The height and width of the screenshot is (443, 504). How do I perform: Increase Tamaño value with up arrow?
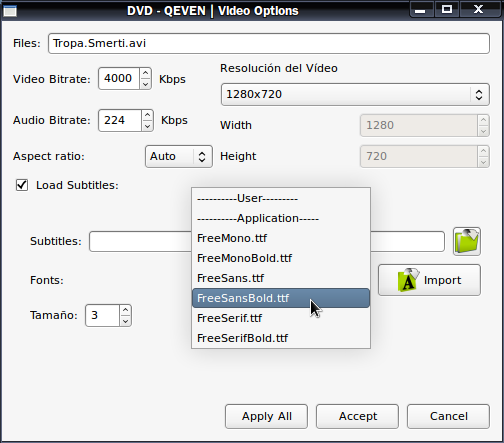click(x=125, y=310)
